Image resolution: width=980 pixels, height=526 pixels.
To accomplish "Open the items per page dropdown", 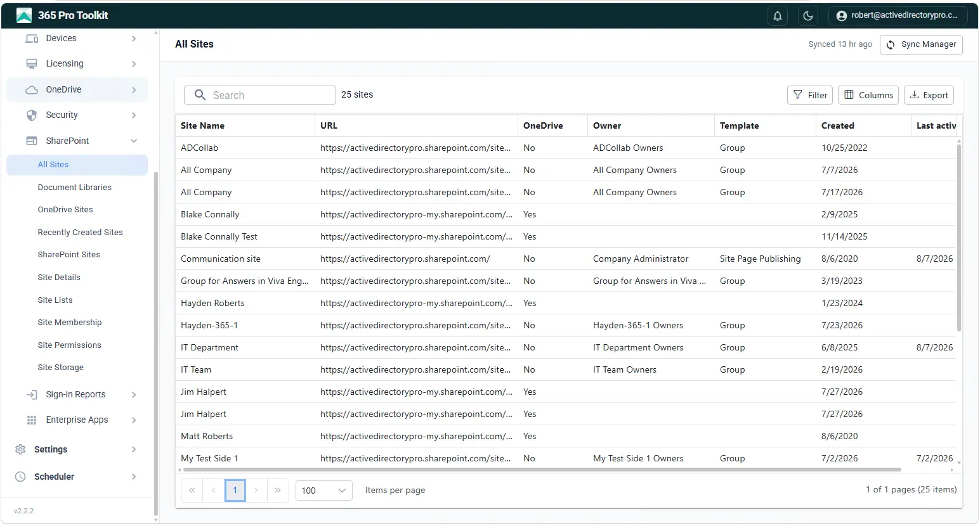I will pyautogui.click(x=324, y=491).
